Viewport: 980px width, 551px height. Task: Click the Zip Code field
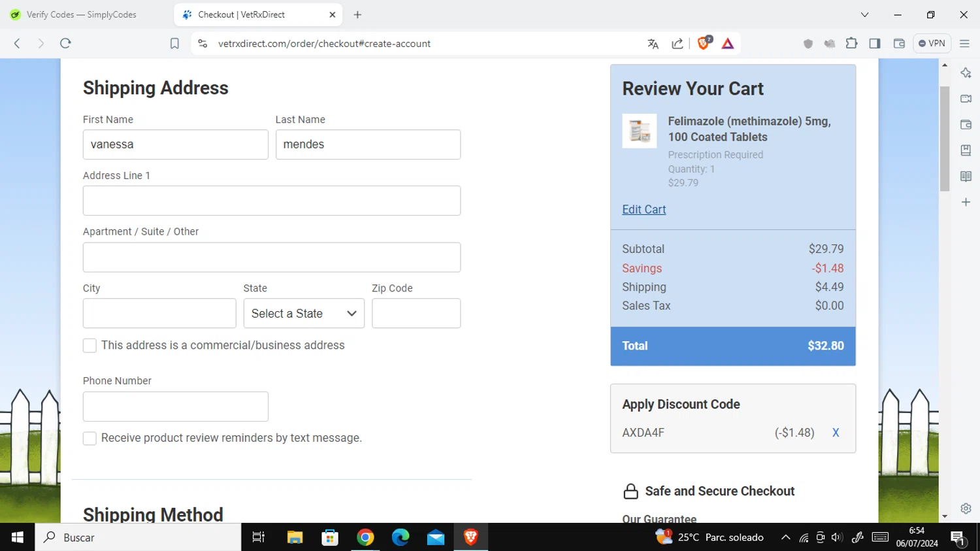pos(416,313)
